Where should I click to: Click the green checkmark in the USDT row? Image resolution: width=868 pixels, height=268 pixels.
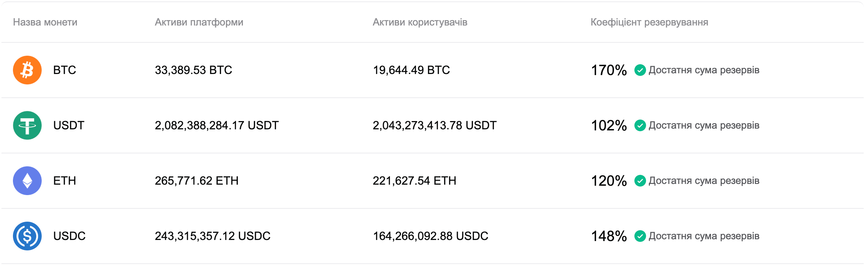pyautogui.click(x=640, y=126)
